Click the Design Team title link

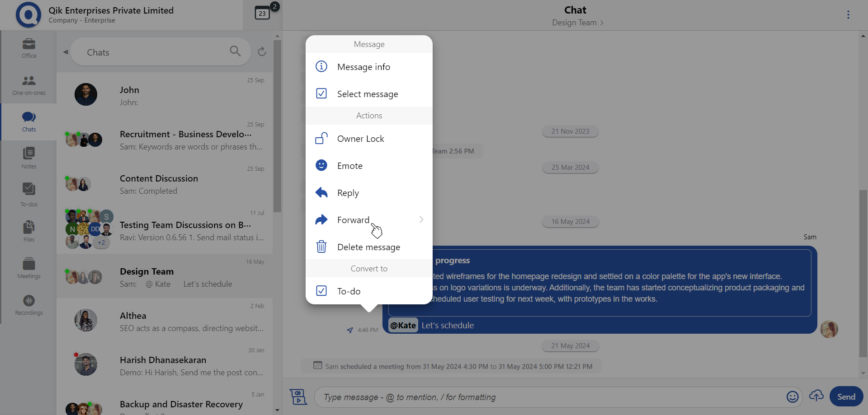click(x=574, y=23)
